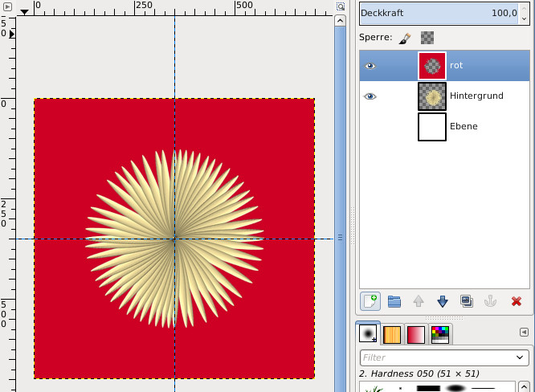Duplicate the selected layer
Viewport: 535px width, 392px height.
[467, 301]
